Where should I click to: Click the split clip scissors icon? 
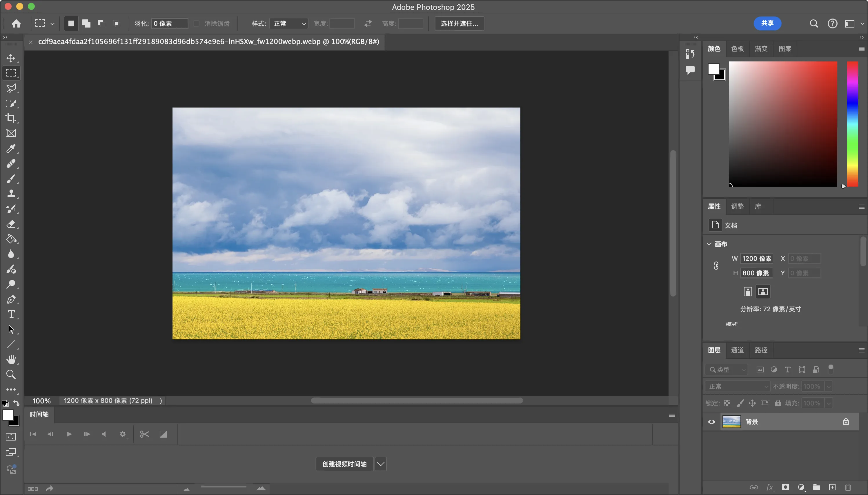144,434
